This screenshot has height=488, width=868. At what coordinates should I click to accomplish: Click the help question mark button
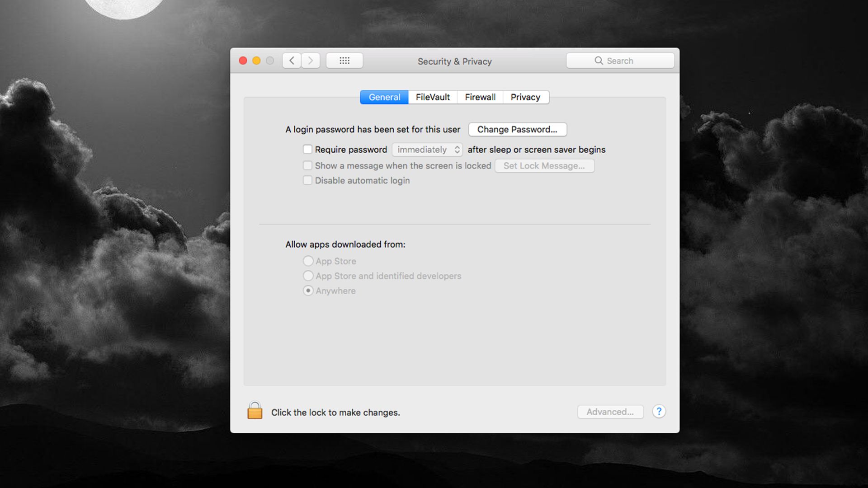point(659,412)
